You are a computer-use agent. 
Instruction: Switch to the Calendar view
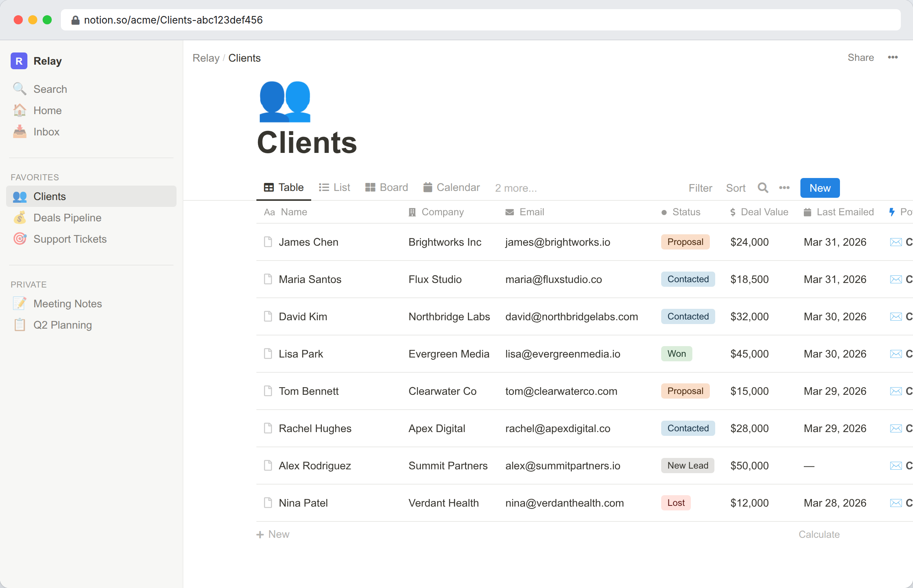point(452,187)
